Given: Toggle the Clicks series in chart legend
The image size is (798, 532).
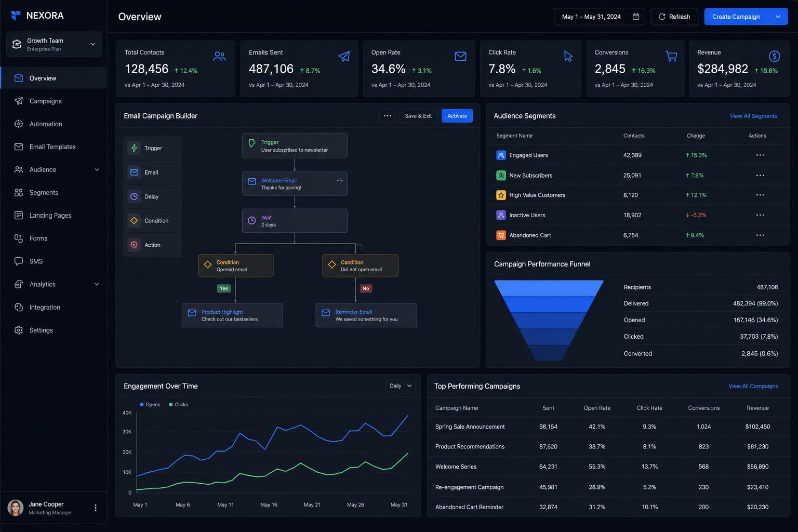Looking at the screenshot, I should coord(179,405).
